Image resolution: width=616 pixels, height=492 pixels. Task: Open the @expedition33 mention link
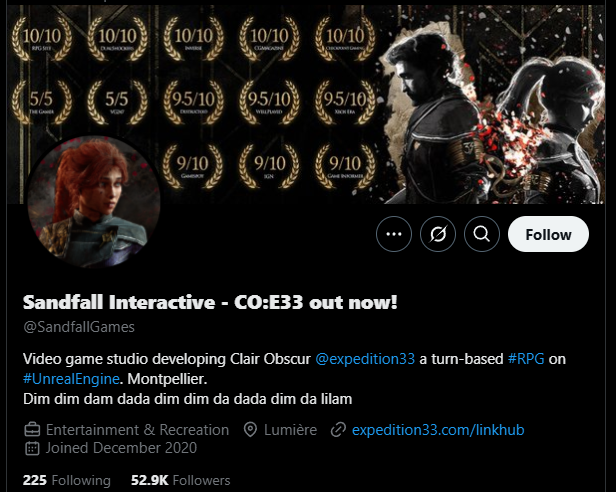(365, 359)
